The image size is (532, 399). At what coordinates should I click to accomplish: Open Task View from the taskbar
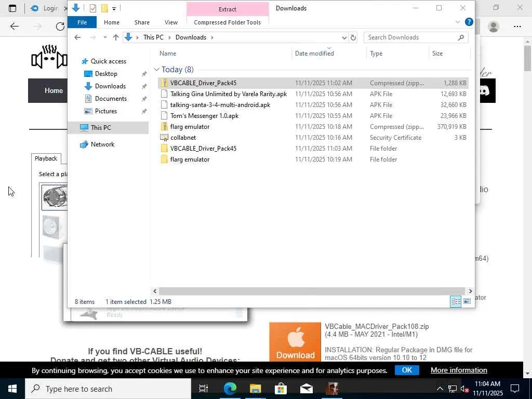coord(203,389)
